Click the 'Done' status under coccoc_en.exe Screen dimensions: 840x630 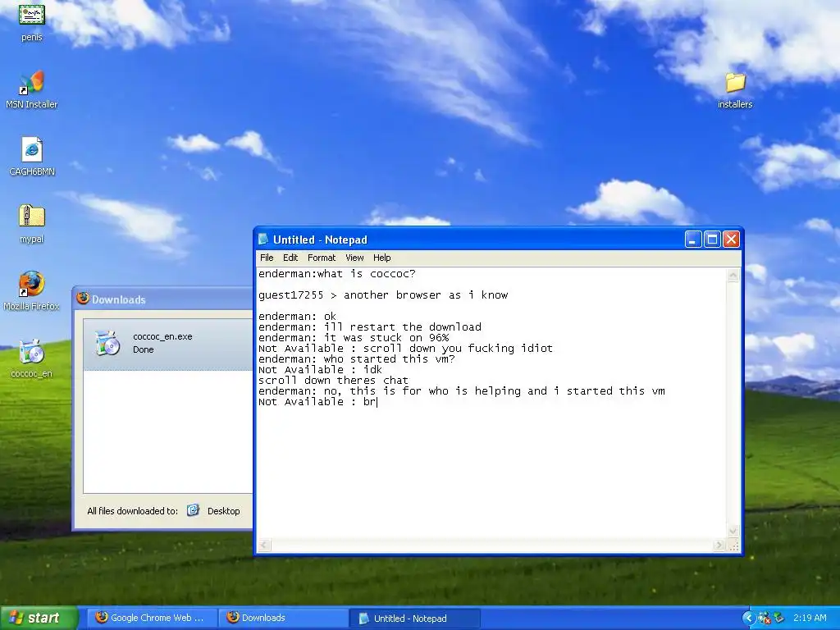coord(143,349)
